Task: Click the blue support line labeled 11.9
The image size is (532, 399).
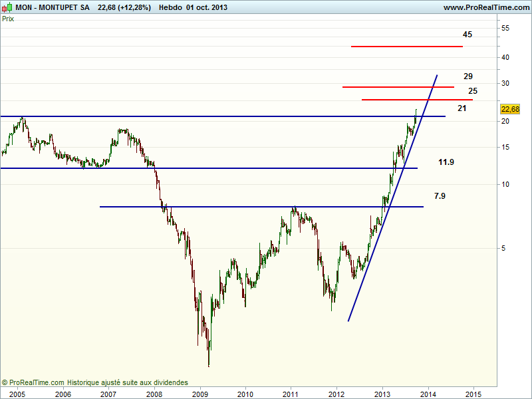Action: (199, 168)
